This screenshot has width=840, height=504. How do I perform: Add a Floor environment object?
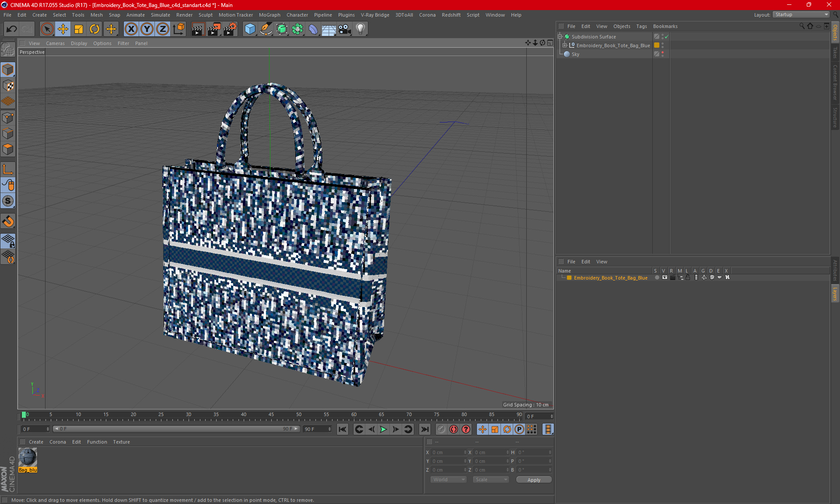329,29
